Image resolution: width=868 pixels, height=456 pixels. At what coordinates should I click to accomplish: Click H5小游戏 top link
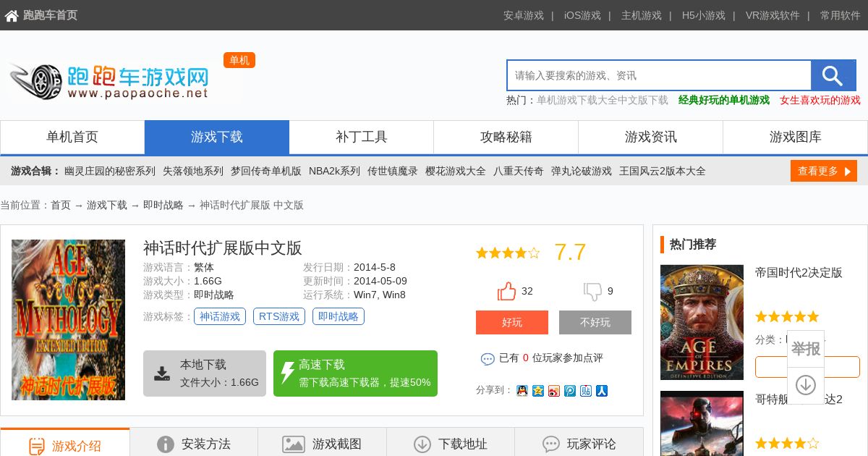(x=704, y=15)
